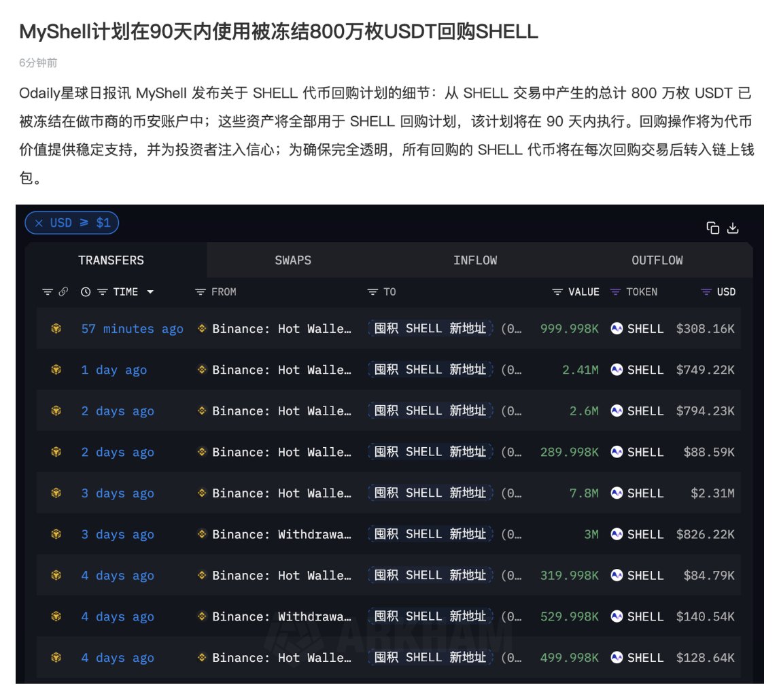Open 4 days ago link on $84.79K row
Viewport: 779px width, 700px height.
pos(118,576)
